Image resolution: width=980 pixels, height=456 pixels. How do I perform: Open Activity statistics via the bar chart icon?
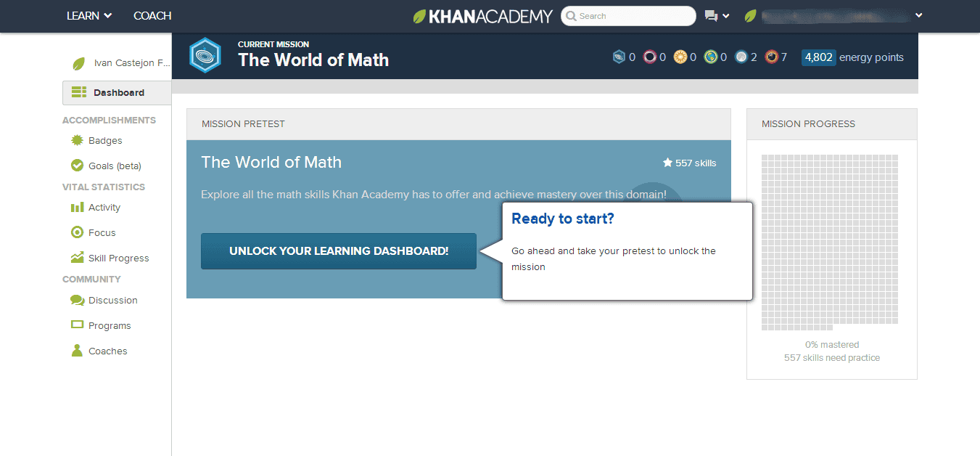coord(78,207)
